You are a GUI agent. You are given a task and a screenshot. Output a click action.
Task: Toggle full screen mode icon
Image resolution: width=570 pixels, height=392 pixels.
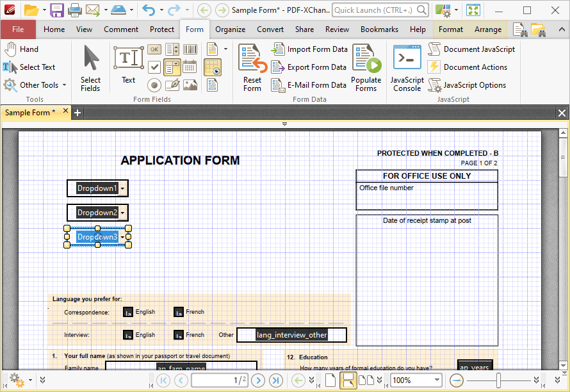(x=473, y=10)
